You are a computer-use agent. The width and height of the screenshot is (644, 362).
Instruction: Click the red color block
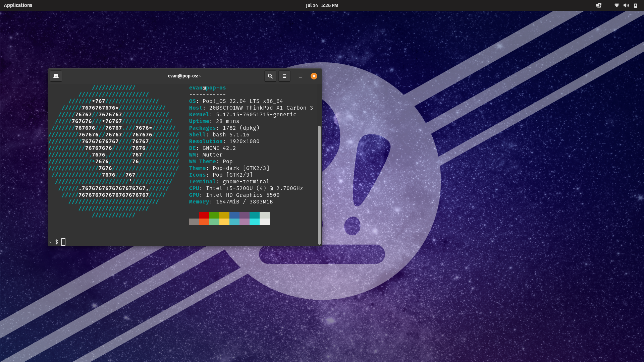204,215
